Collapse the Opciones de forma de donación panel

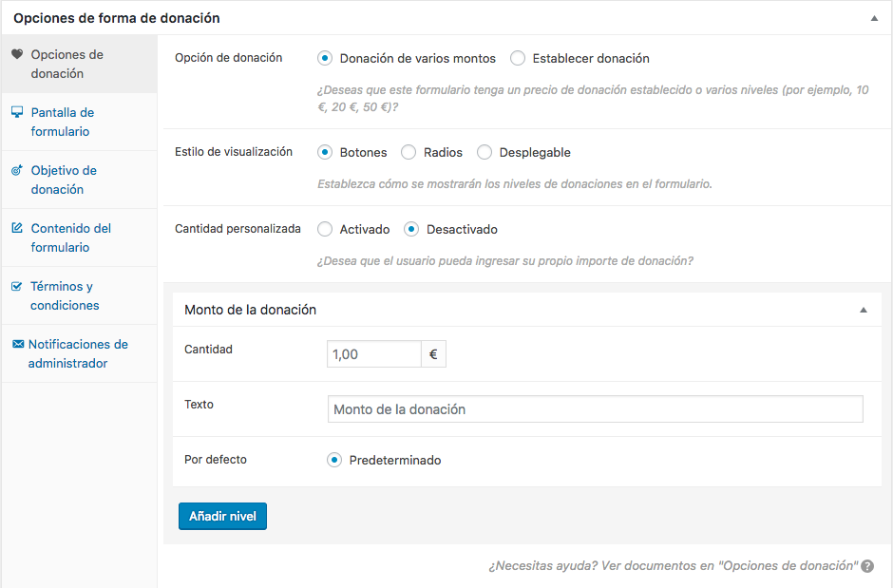click(x=874, y=18)
